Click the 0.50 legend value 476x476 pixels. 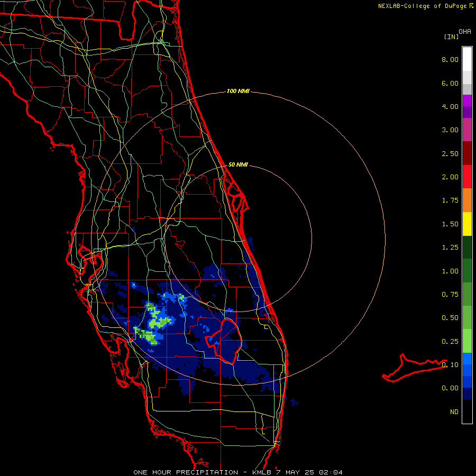coord(450,318)
